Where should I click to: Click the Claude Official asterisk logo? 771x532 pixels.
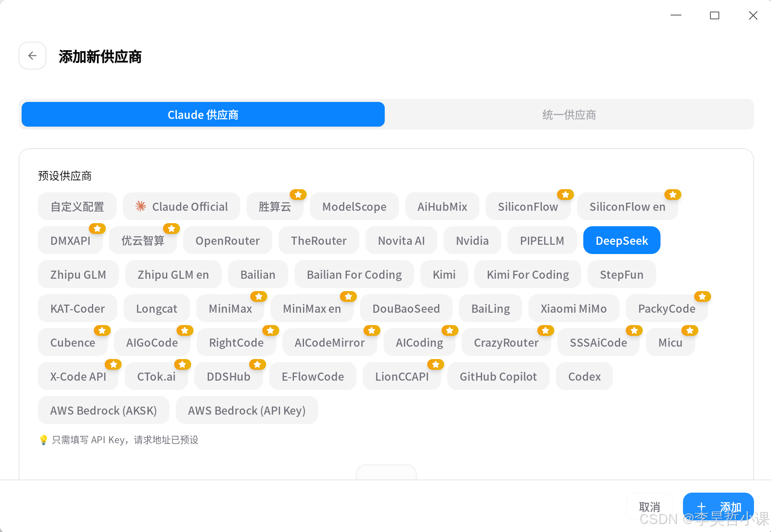(x=141, y=206)
